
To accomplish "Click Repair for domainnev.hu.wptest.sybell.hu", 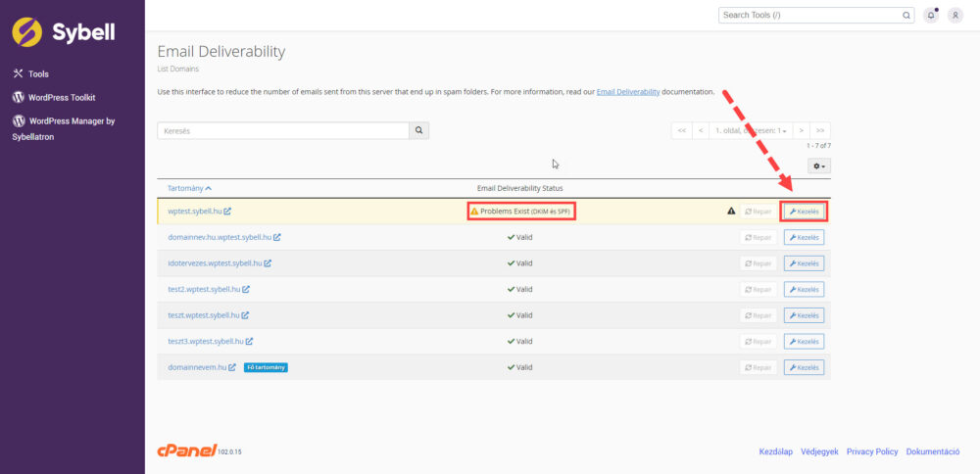I will point(759,237).
